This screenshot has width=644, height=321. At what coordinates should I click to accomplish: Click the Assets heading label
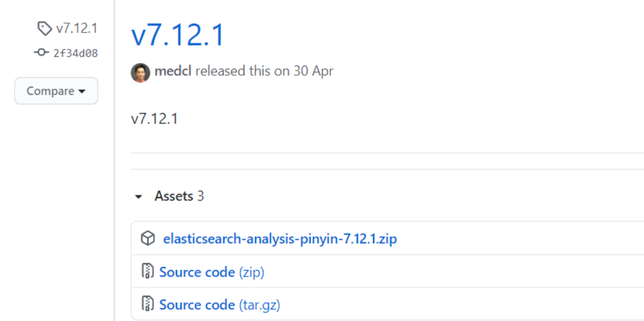tap(174, 196)
